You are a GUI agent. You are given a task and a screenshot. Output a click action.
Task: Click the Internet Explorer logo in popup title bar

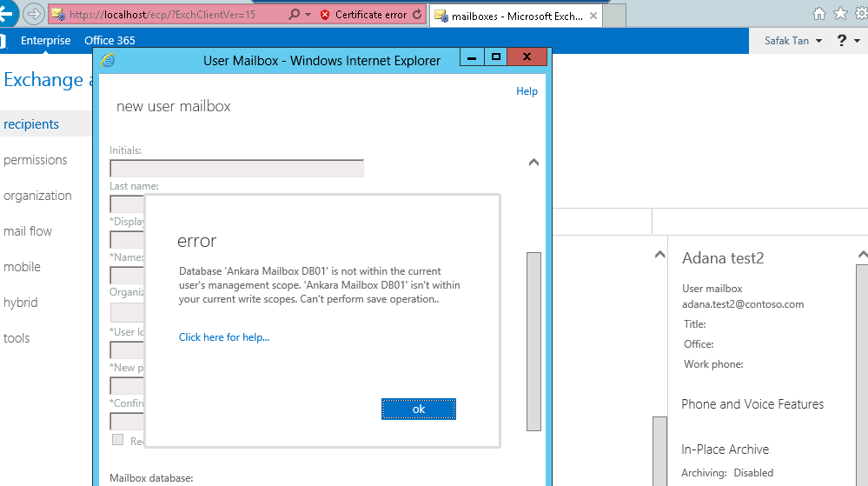(x=108, y=60)
